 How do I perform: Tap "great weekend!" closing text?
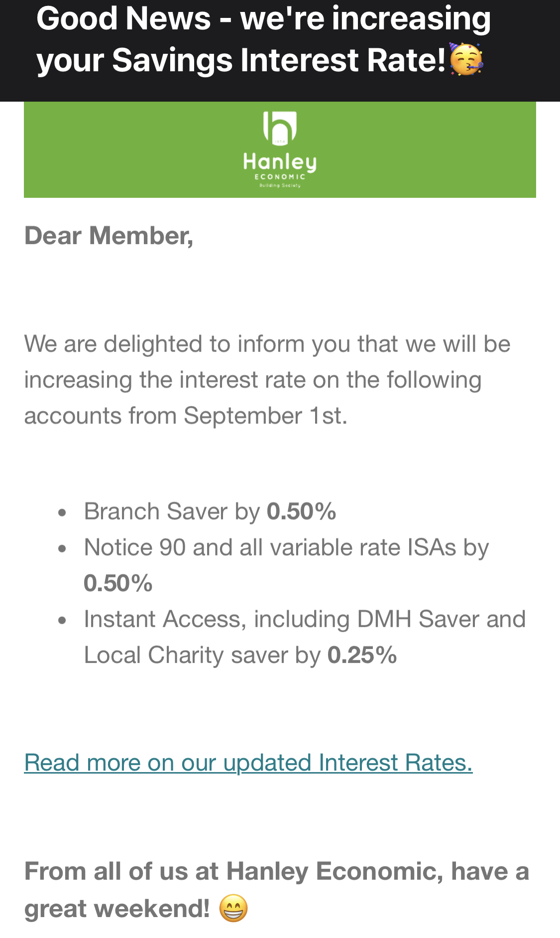pos(117,909)
